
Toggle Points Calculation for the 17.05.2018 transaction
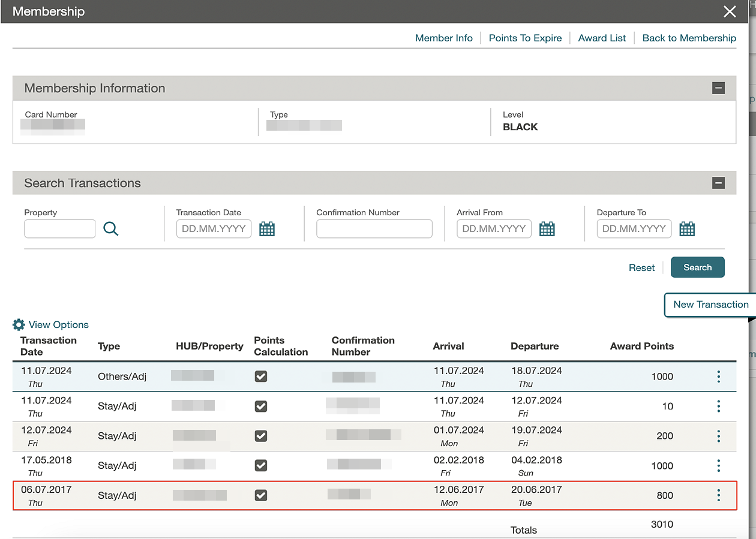(261, 465)
